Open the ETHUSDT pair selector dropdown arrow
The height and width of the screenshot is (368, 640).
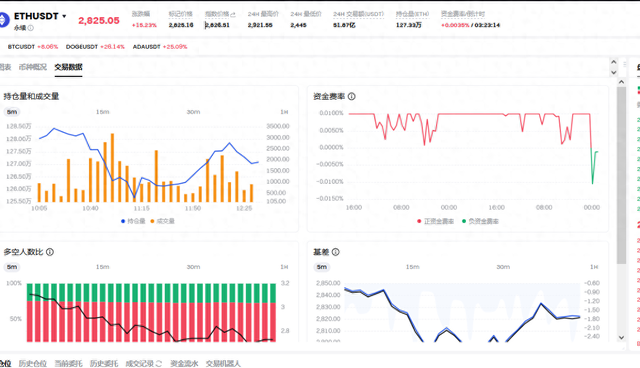pyautogui.click(x=64, y=16)
